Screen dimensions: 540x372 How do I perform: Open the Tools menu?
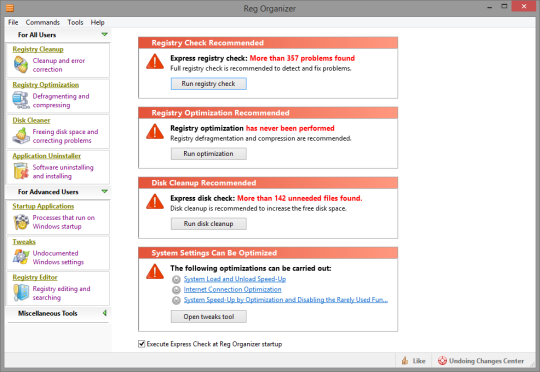pyautogui.click(x=75, y=22)
